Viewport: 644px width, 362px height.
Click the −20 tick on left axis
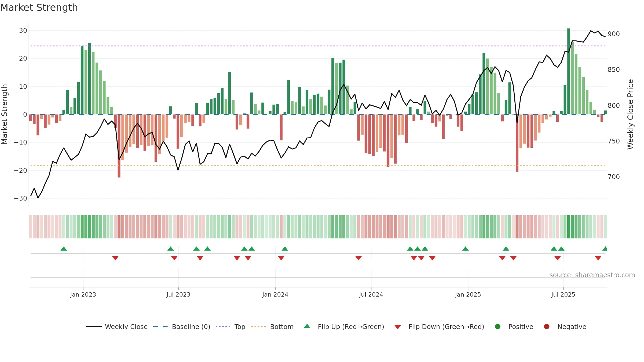coord(21,171)
